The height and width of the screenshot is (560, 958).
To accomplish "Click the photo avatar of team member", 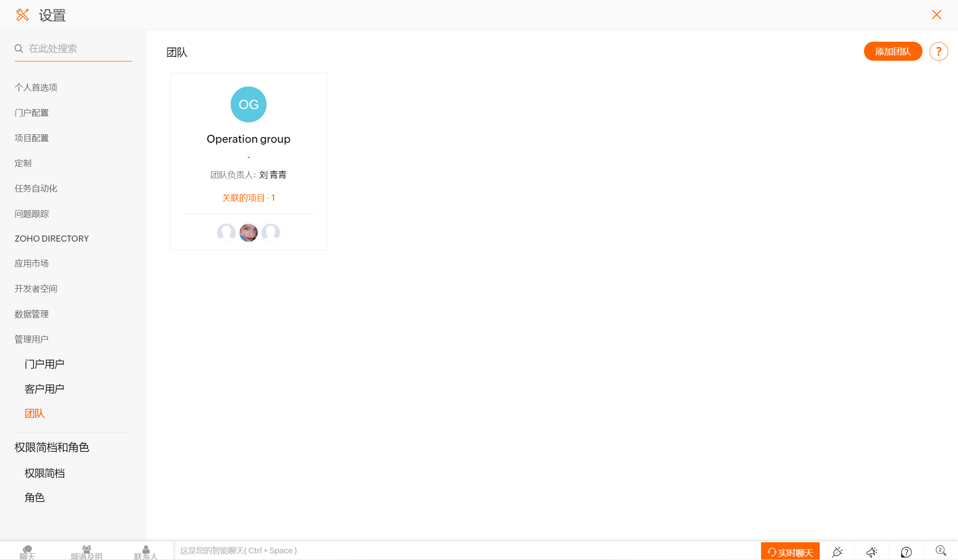I will click(248, 232).
